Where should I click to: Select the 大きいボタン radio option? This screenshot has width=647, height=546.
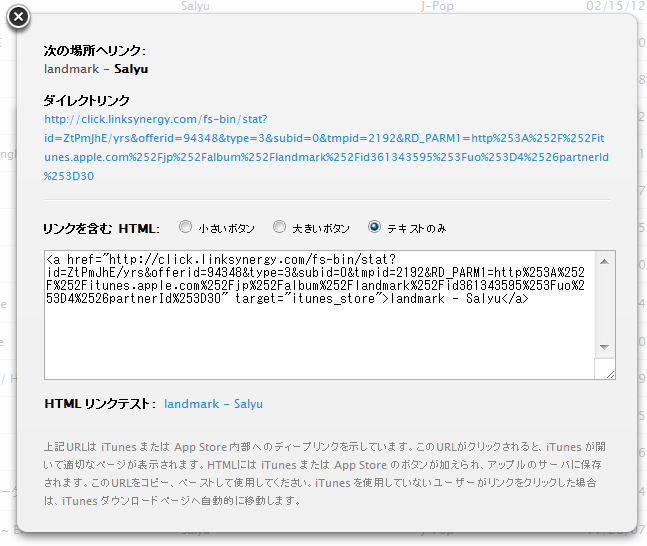click(x=279, y=227)
